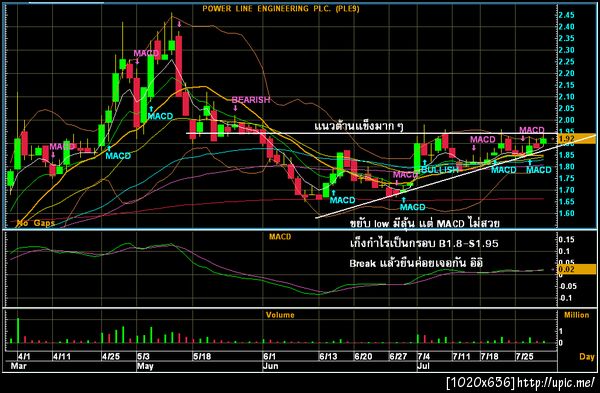The width and height of the screenshot is (600, 393).
Task: Select the 7/18 date marker
Action: click(x=489, y=357)
